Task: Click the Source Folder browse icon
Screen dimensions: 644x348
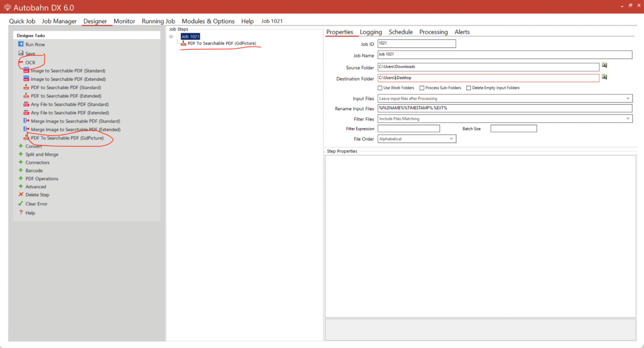Action: (604, 65)
